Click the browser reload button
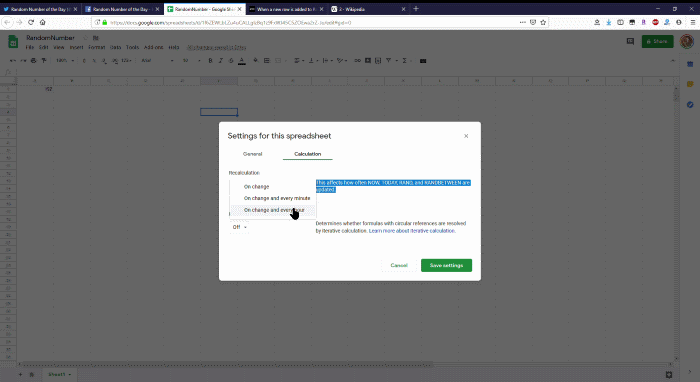This screenshot has width=700, height=382. click(31, 22)
